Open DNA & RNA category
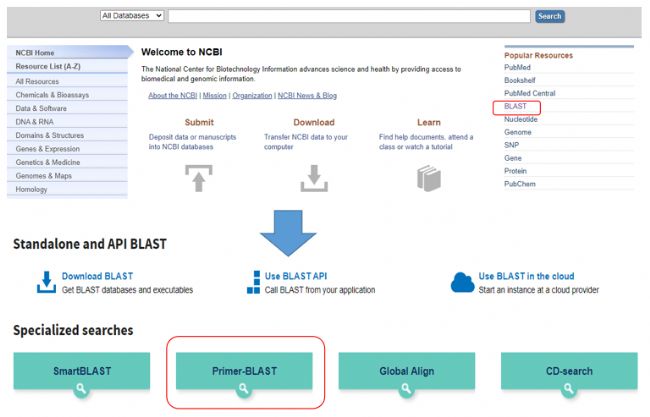The width and height of the screenshot is (650, 417). (x=68, y=121)
